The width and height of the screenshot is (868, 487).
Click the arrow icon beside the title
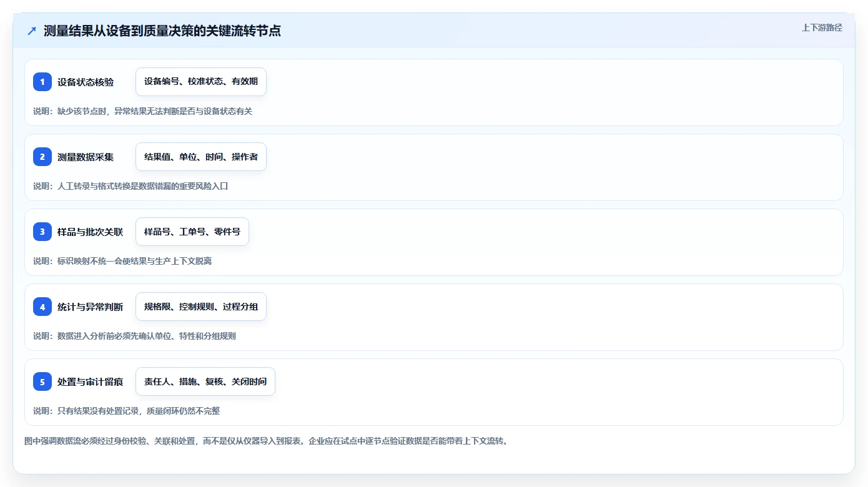pos(32,31)
